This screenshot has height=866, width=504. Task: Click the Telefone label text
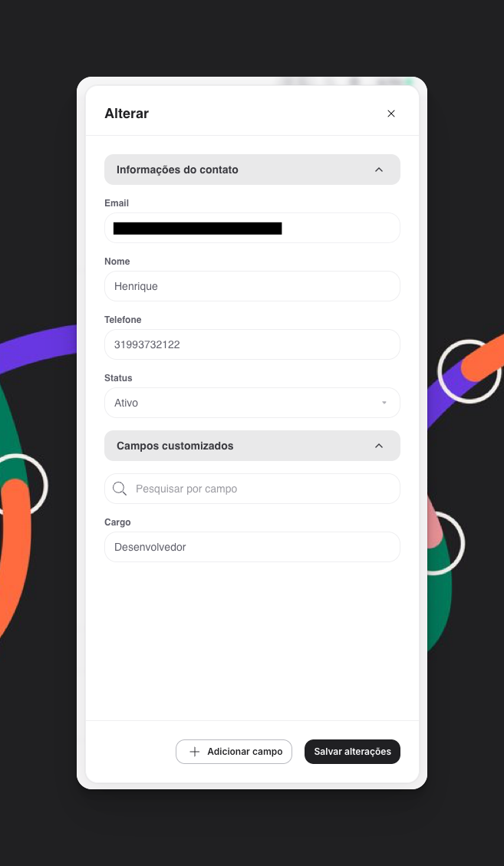click(123, 320)
